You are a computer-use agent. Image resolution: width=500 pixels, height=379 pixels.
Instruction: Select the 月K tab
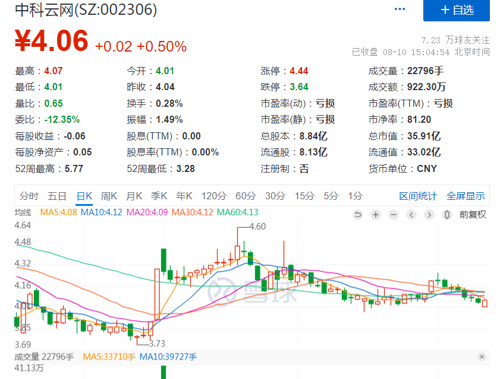tap(134, 196)
